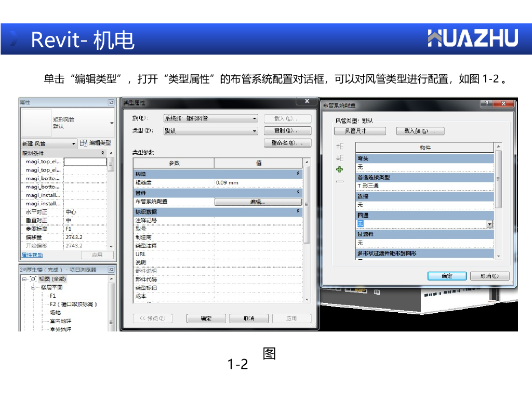Viewport: 532px width, 399px height.
Task: Close the 类型属性 dialog with X
Action: (x=307, y=101)
